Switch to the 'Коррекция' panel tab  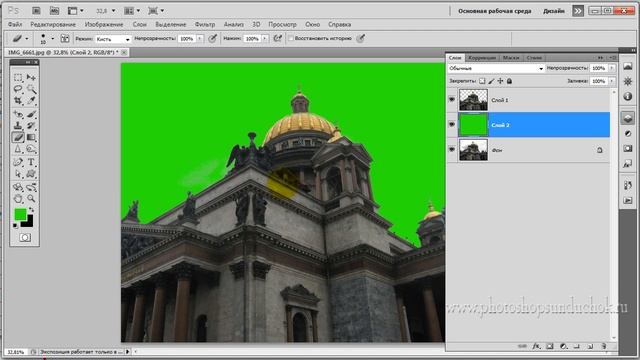click(482, 58)
